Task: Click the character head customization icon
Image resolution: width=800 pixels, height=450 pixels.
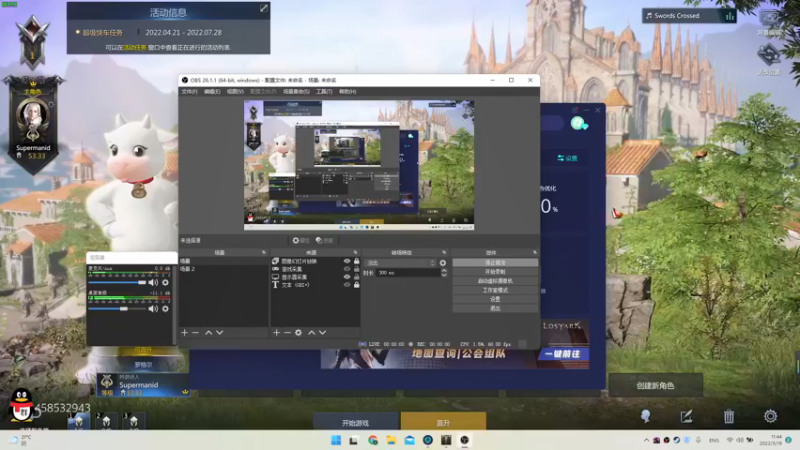Action: (x=646, y=416)
